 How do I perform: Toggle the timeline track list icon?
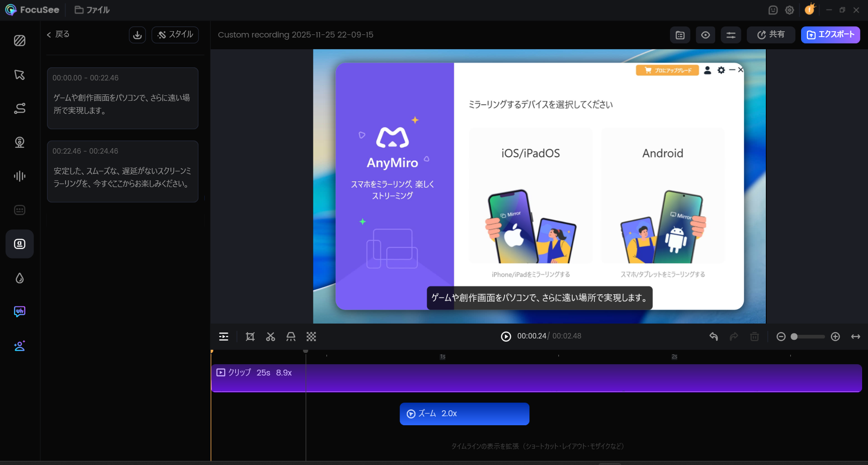[224, 337]
